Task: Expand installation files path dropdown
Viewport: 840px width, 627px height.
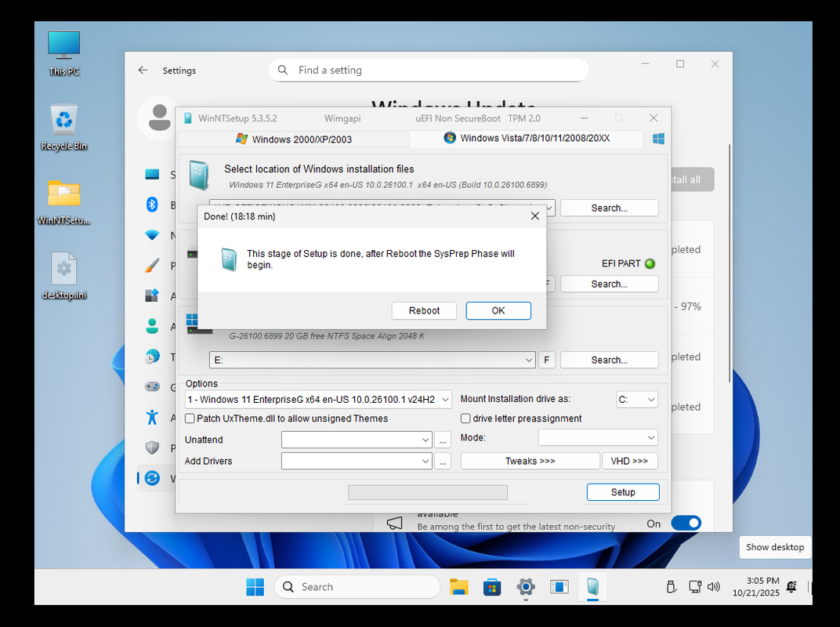Action: [x=549, y=208]
